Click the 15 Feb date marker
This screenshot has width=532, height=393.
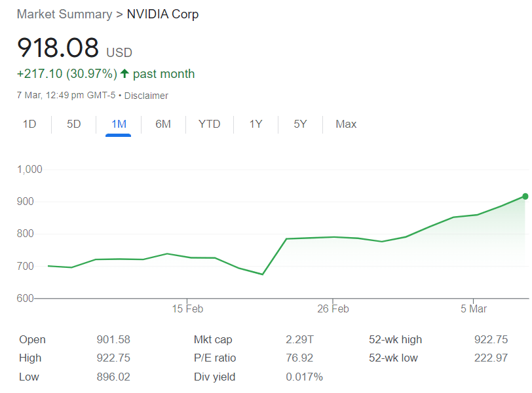(x=187, y=309)
